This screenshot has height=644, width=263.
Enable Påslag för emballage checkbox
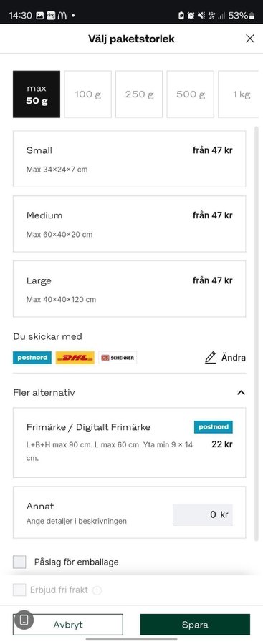point(19,562)
